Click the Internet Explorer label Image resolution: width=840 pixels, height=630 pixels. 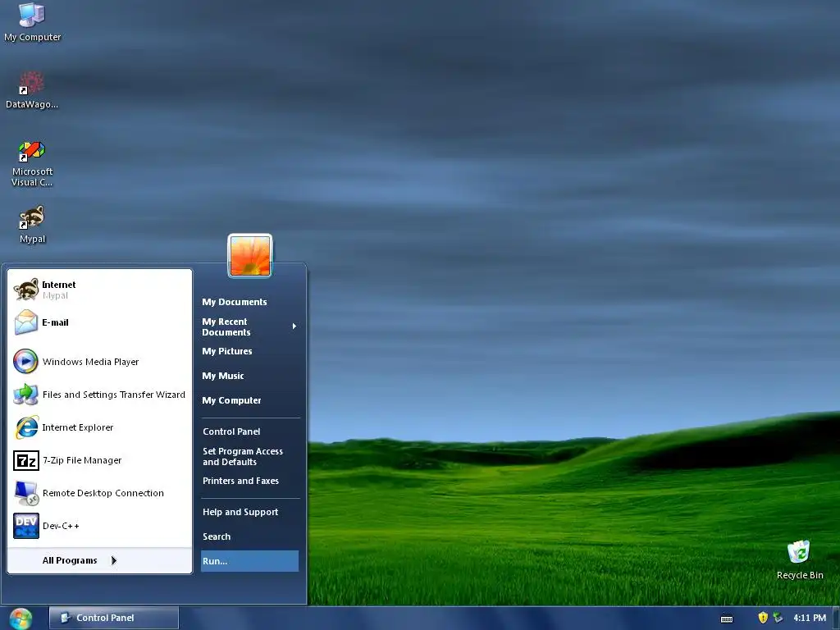(x=78, y=427)
